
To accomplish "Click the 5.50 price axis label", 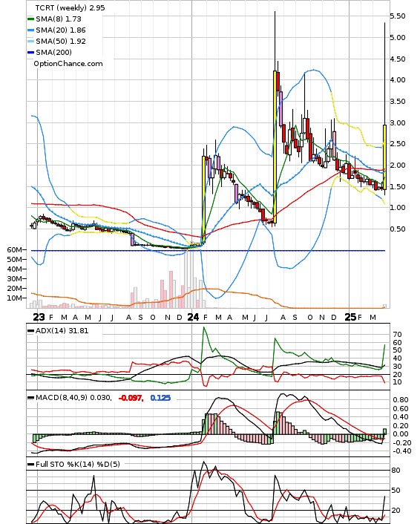I will click(398, 16).
